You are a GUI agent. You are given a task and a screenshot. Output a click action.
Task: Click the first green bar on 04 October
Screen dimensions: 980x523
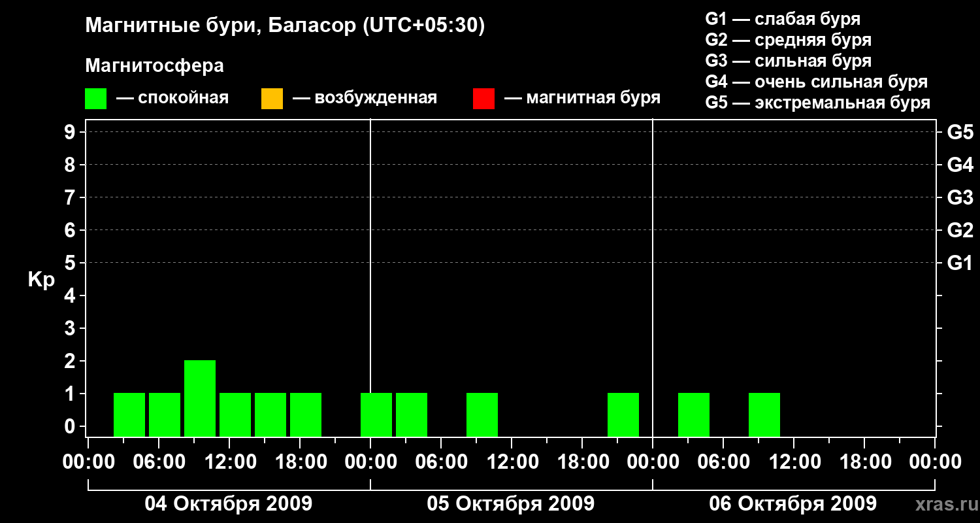point(129,414)
